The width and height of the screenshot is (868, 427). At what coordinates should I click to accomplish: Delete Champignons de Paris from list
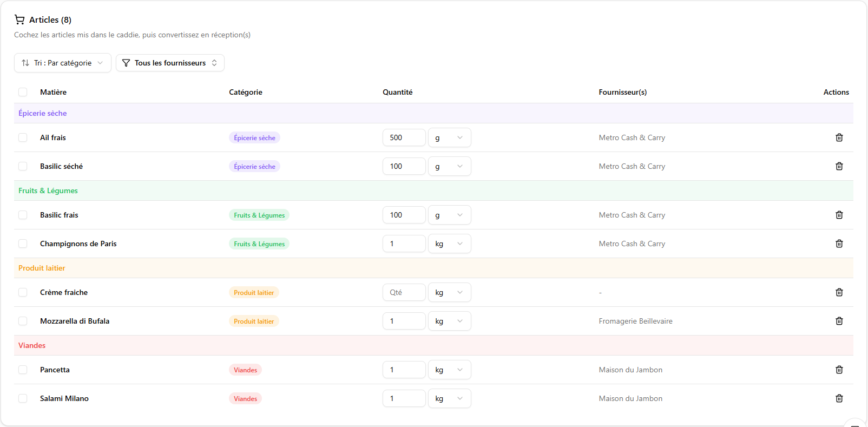click(x=839, y=244)
